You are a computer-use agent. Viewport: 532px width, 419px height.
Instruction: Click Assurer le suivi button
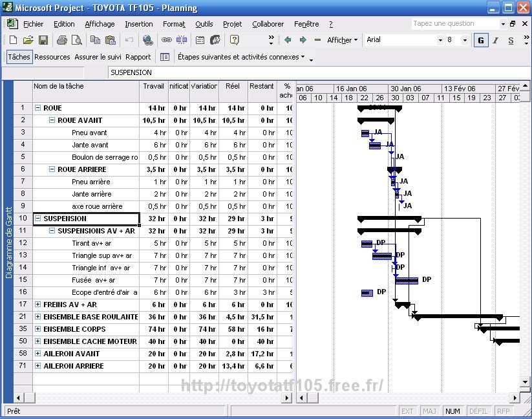pos(98,57)
